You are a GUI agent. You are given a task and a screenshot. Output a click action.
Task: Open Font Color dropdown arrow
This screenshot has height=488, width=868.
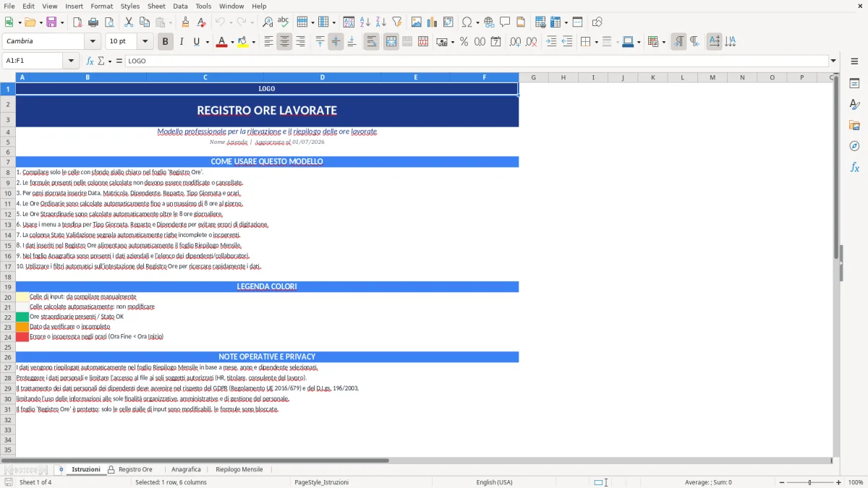[x=231, y=42]
